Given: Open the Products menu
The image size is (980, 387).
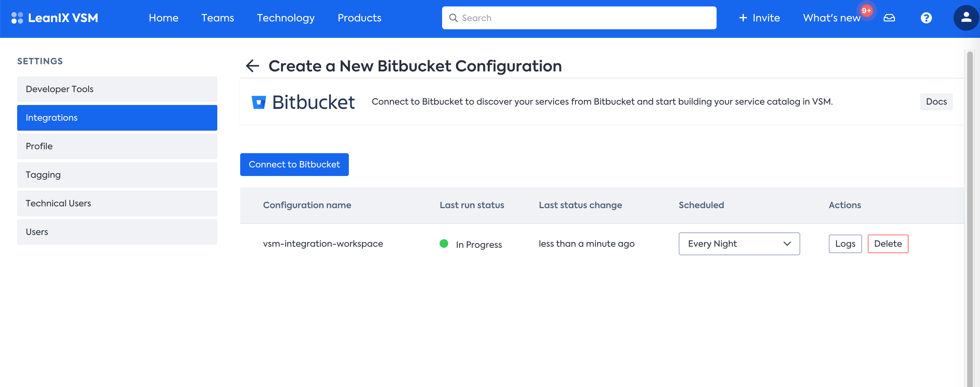Looking at the screenshot, I should point(359,17).
